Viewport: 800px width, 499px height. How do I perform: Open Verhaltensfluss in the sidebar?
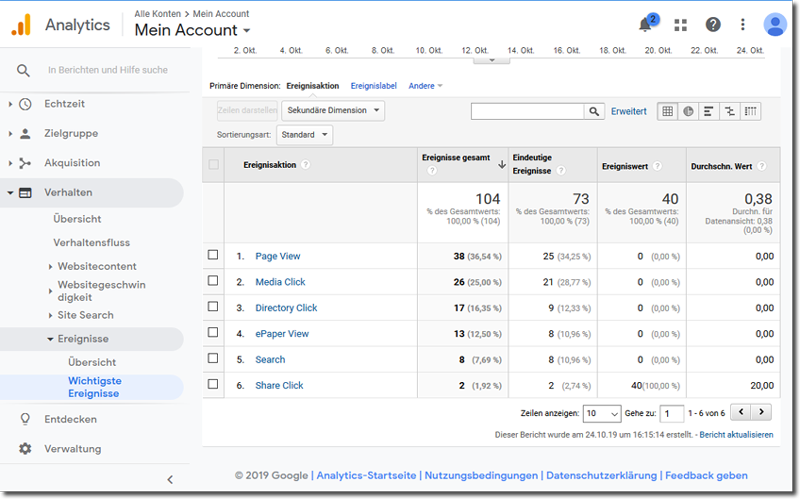(x=91, y=243)
